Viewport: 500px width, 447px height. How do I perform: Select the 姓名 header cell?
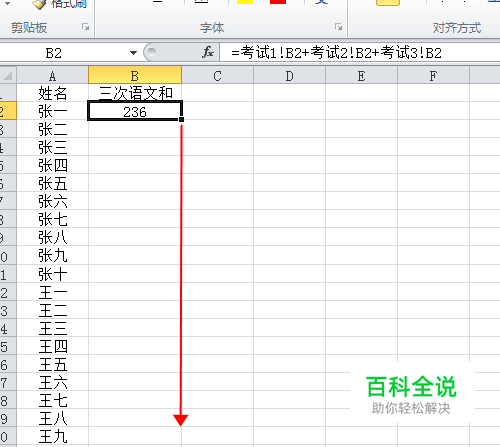52,93
